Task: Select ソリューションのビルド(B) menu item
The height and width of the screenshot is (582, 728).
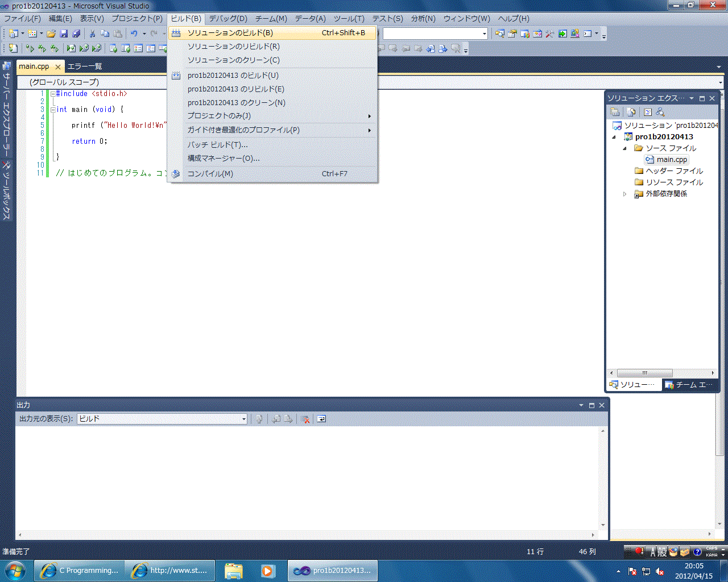Action: [273, 33]
